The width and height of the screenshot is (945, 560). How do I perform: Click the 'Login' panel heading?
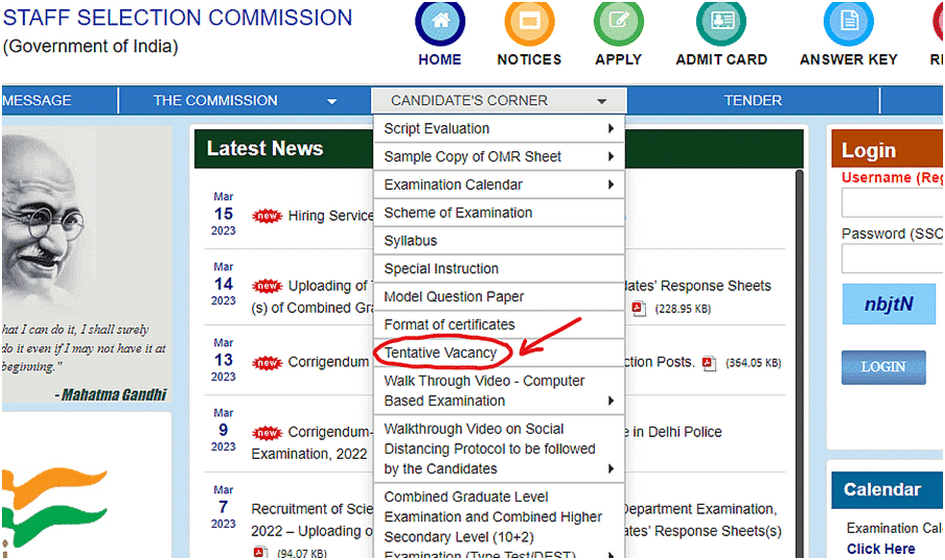[x=868, y=151]
